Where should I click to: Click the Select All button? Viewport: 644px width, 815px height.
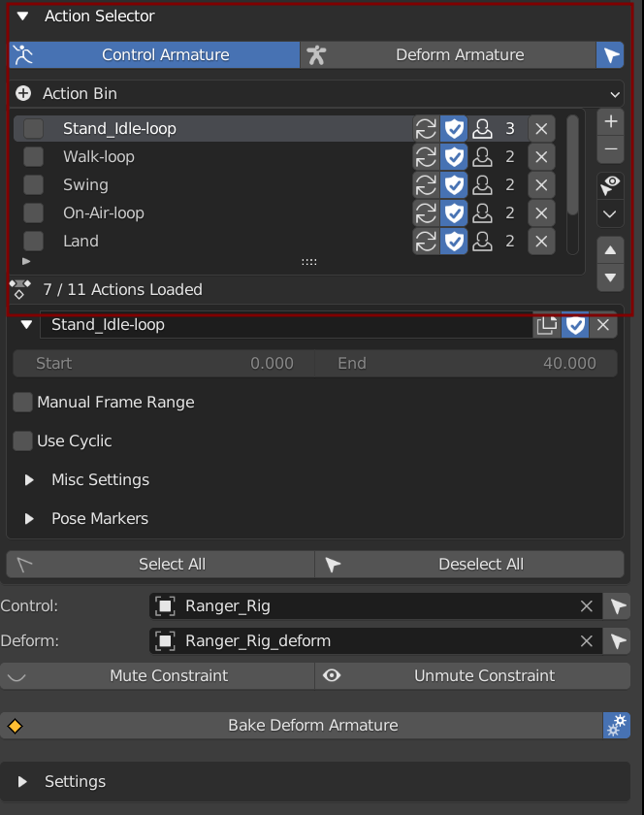point(161,565)
